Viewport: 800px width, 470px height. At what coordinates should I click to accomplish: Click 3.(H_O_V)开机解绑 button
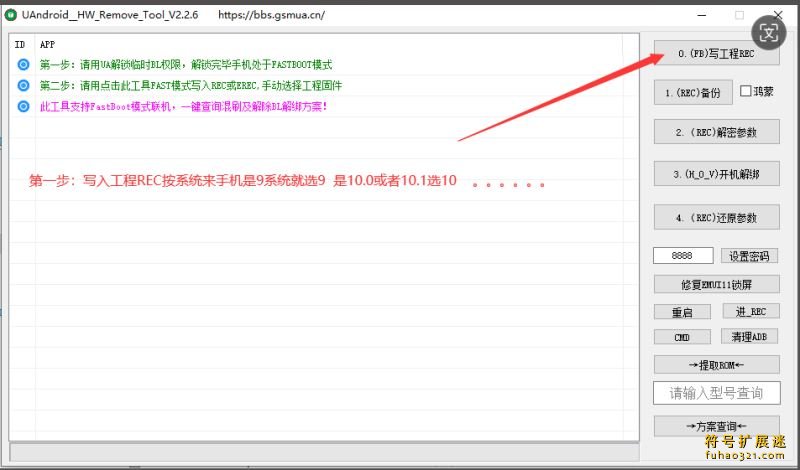716,174
